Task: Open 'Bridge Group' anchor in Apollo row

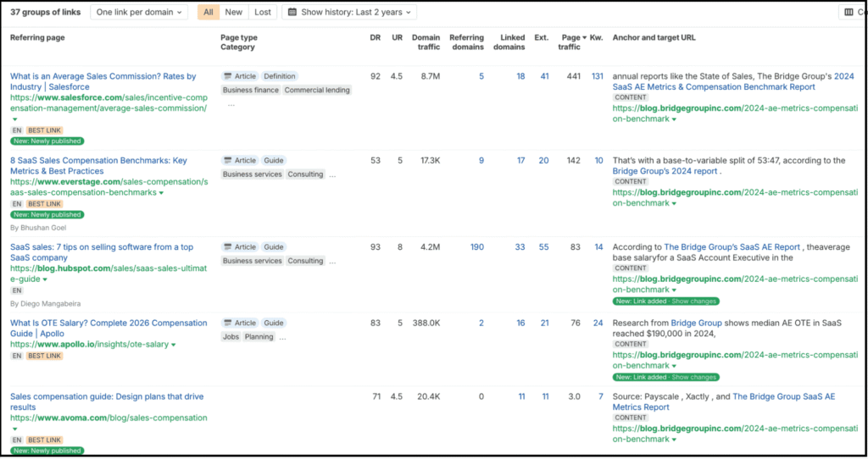Action: [696, 323]
